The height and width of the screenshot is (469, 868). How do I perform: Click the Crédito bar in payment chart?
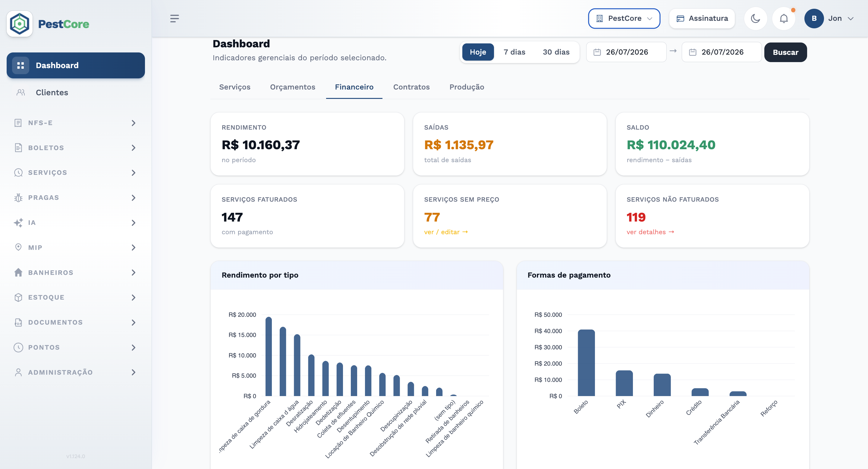tap(700, 392)
